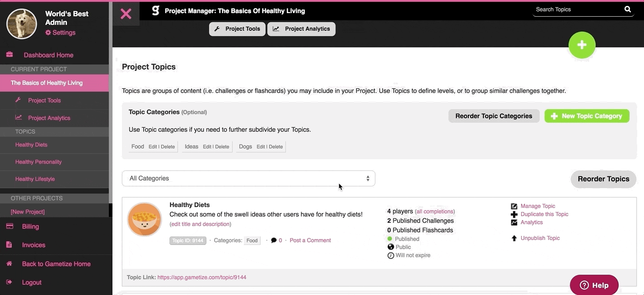
Task: Click New Topic Category button
Action: click(587, 116)
